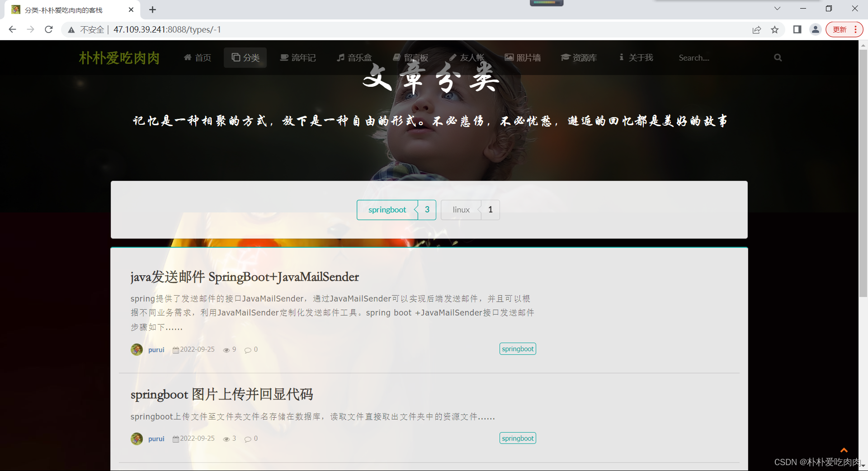The width and height of the screenshot is (868, 471).
Task: Open article springboot 图片上传并回显代码
Action: (222, 394)
